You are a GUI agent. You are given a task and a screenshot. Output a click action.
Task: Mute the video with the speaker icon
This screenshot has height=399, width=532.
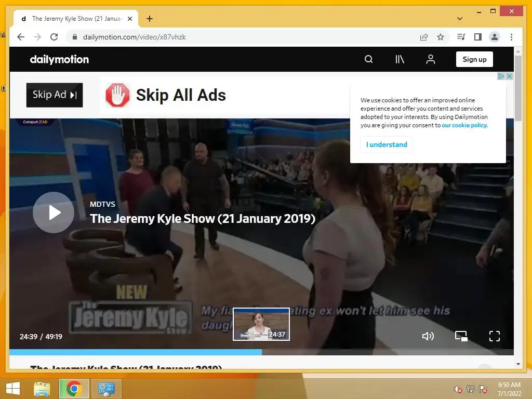(428, 336)
